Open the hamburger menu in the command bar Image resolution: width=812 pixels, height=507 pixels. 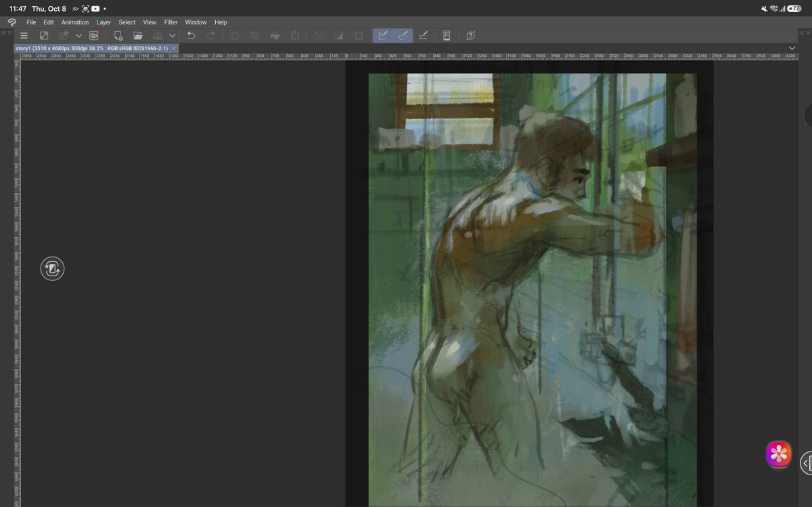(x=24, y=35)
